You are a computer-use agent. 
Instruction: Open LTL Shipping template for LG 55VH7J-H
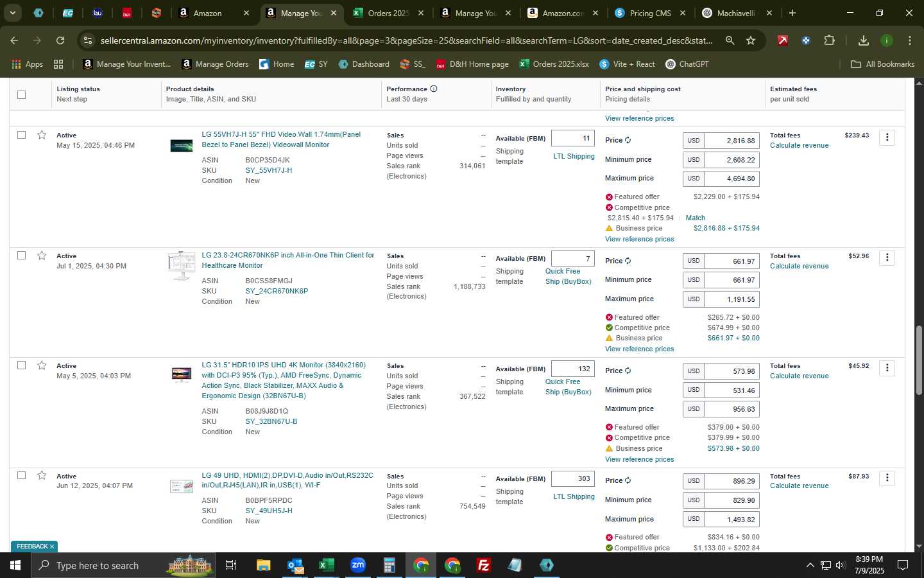tap(574, 156)
